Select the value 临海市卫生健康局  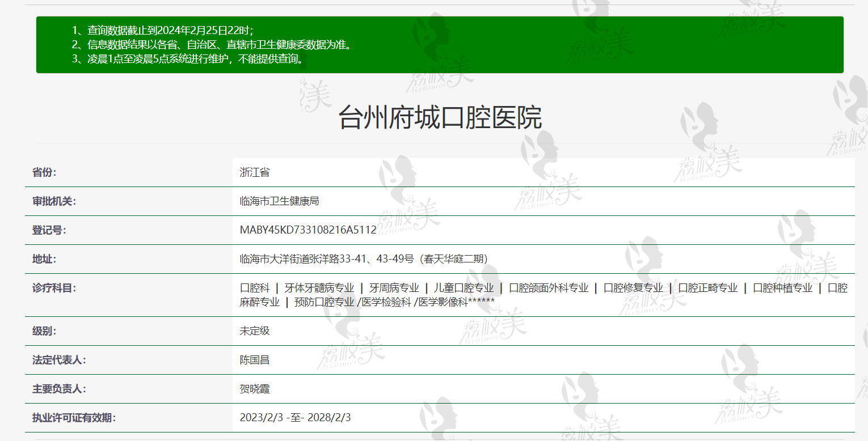280,201
